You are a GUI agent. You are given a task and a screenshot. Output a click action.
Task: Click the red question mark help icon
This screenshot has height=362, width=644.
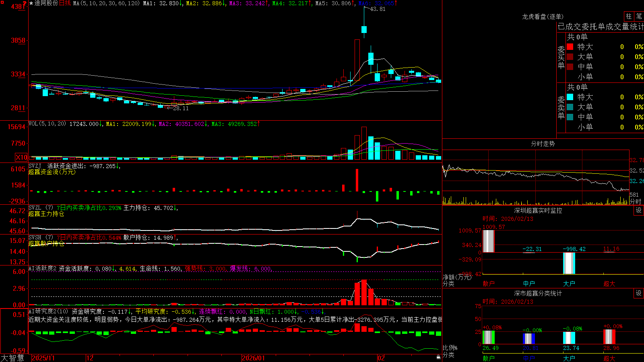[25, 3]
